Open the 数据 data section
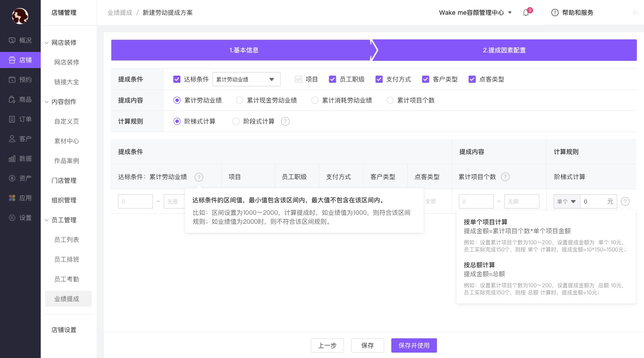The image size is (644, 358). point(20,158)
